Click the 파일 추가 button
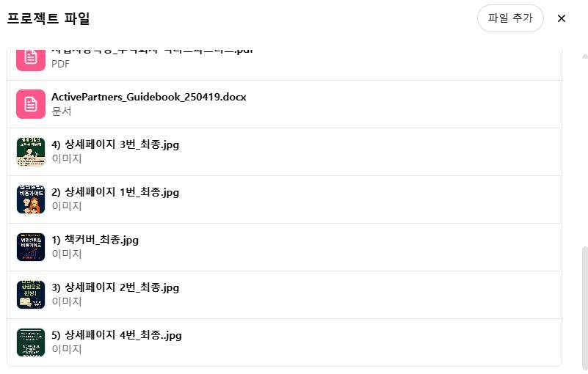The height and width of the screenshot is (374, 588). (510, 18)
